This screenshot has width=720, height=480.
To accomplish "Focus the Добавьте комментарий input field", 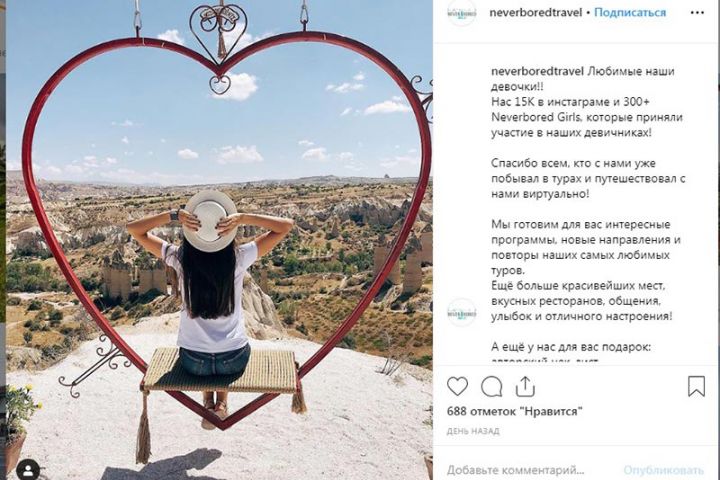I will pos(516,470).
